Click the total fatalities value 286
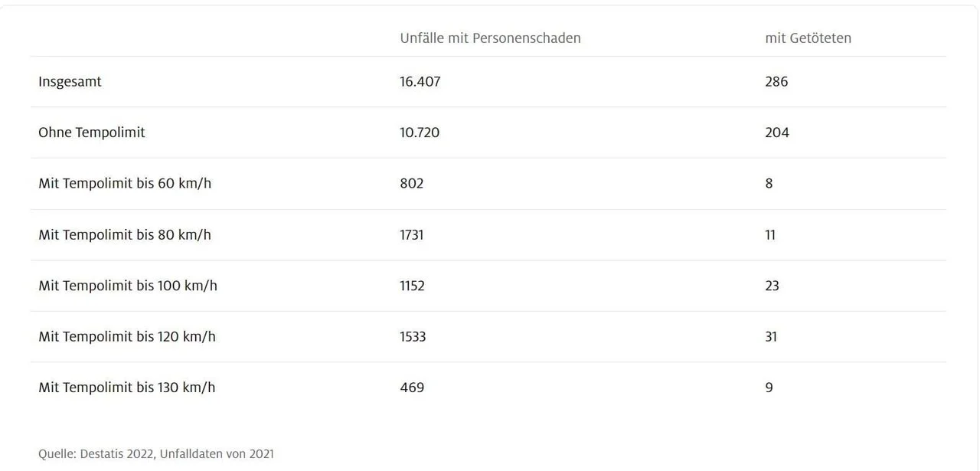Screen dimensions: 980x471 [776, 82]
